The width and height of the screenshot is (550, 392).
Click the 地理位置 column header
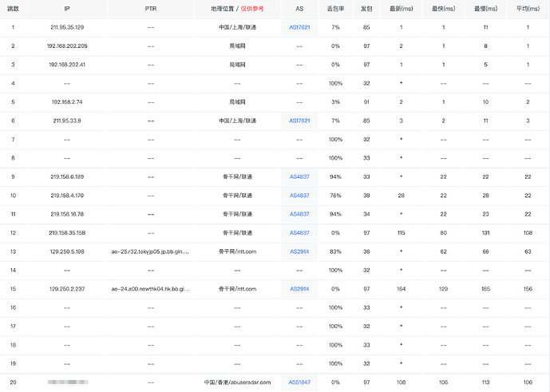tap(223, 9)
